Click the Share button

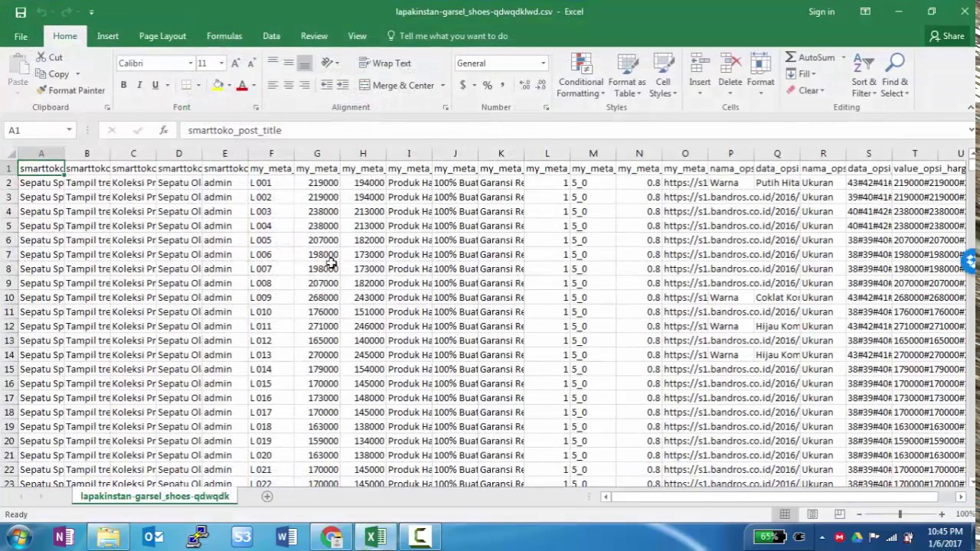coord(947,36)
